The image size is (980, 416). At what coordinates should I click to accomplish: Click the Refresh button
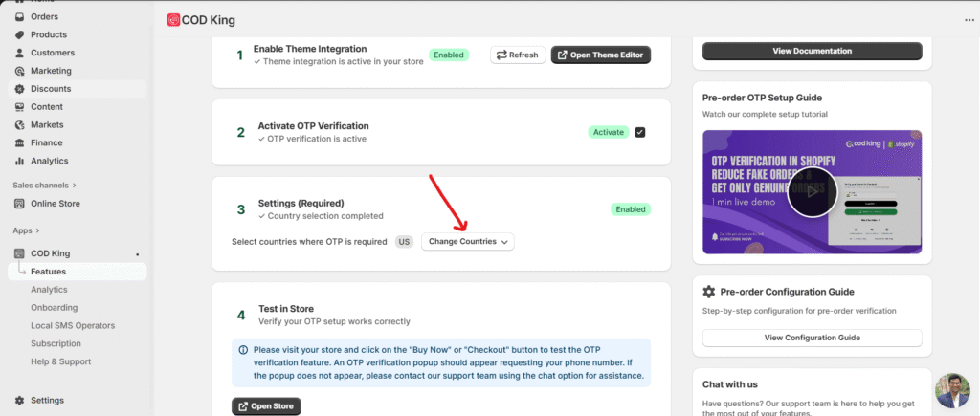click(518, 55)
